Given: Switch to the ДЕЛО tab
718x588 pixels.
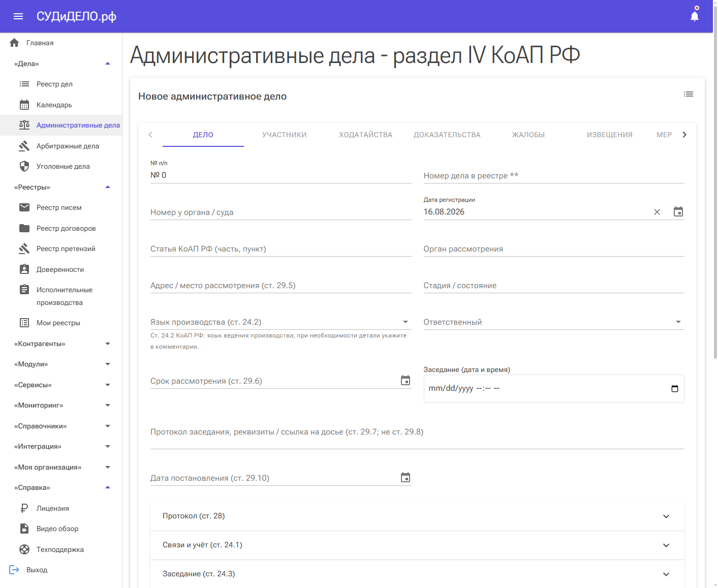Looking at the screenshot, I should coord(203,135).
